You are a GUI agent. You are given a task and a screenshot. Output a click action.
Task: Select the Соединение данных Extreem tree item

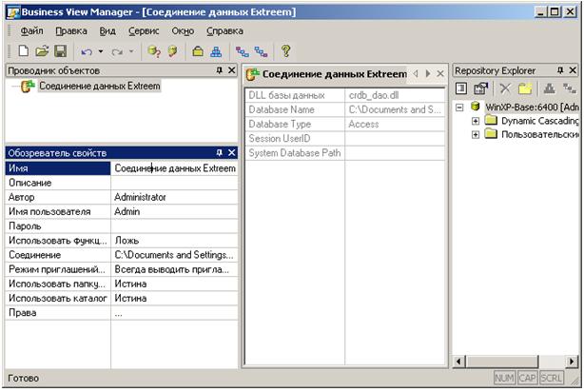[99, 87]
